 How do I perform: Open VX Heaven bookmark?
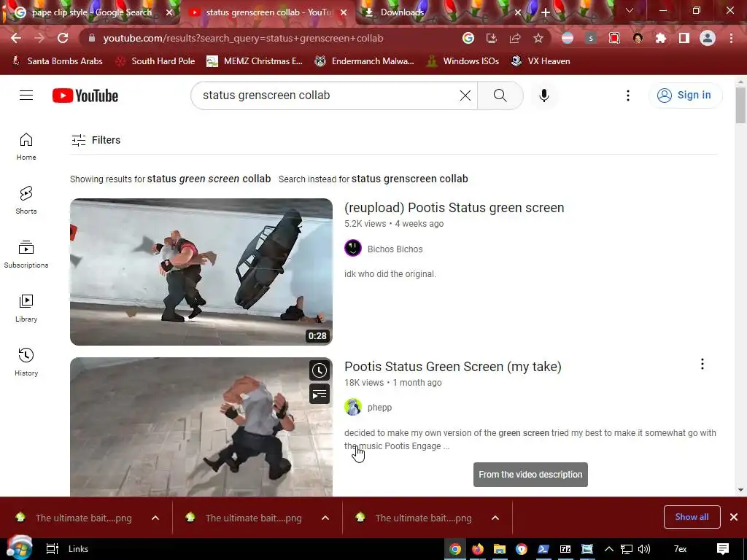(x=541, y=61)
